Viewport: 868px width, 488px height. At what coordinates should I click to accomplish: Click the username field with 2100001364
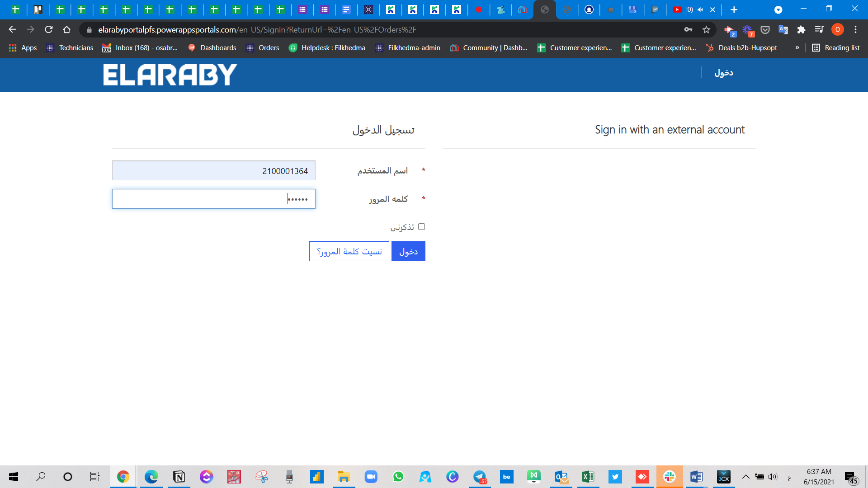pyautogui.click(x=213, y=171)
